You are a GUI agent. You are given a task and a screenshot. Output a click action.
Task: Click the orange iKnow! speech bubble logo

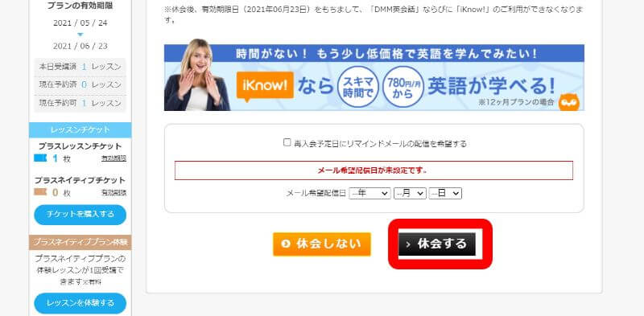coord(265,87)
